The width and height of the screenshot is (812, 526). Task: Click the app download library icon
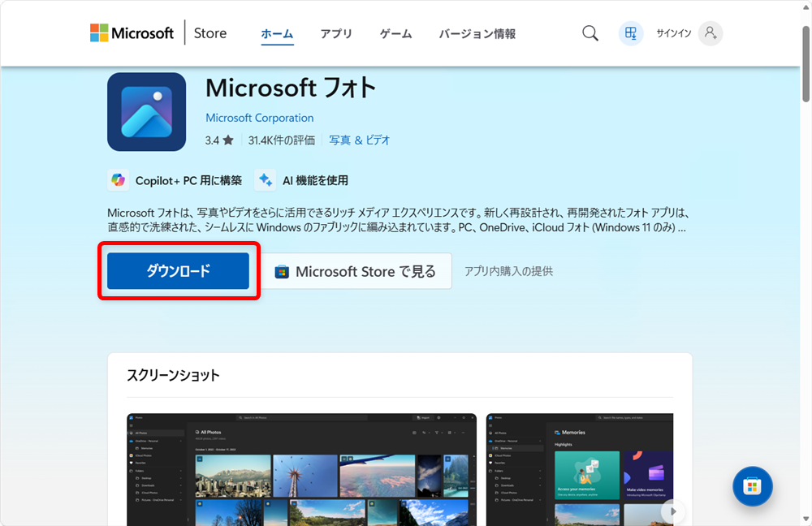coord(631,33)
